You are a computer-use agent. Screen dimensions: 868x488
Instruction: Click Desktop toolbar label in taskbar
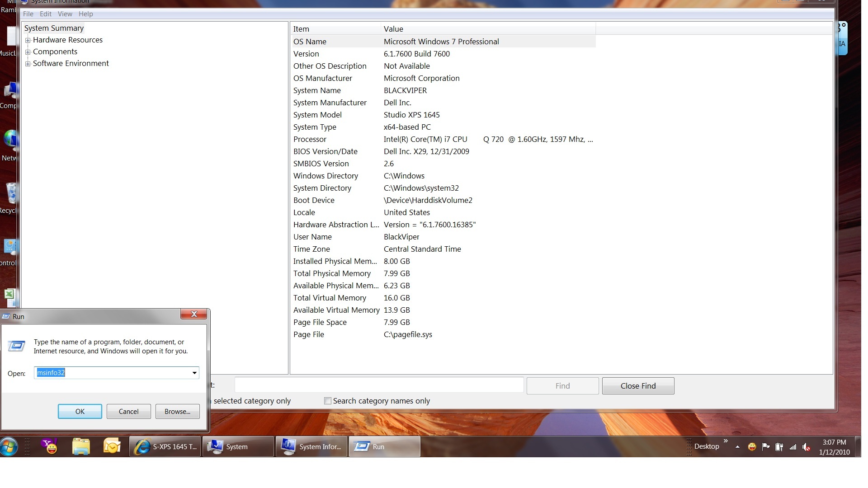[x=707, y=446]
